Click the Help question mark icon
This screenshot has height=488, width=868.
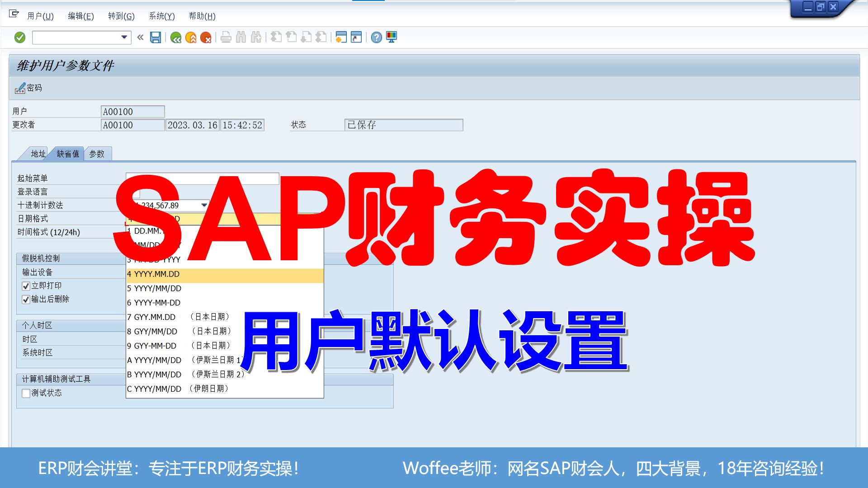376,38
